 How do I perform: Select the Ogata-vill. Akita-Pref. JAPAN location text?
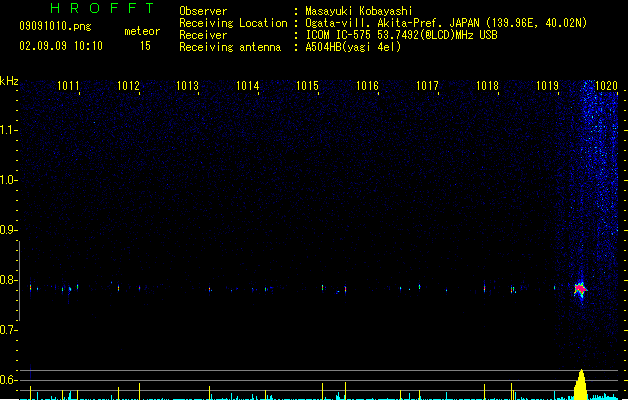pos(446,23)
